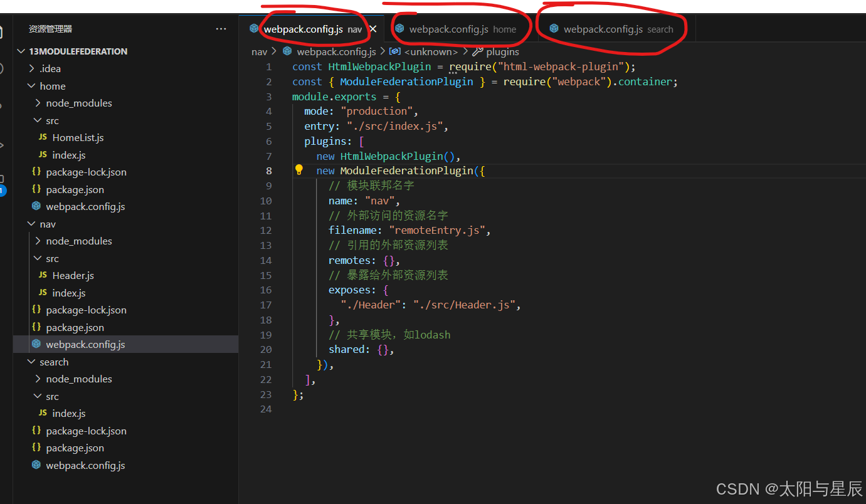The image size is (866, 504).
Task: Open package.json under the nav folder
Action: coord(75,327)
